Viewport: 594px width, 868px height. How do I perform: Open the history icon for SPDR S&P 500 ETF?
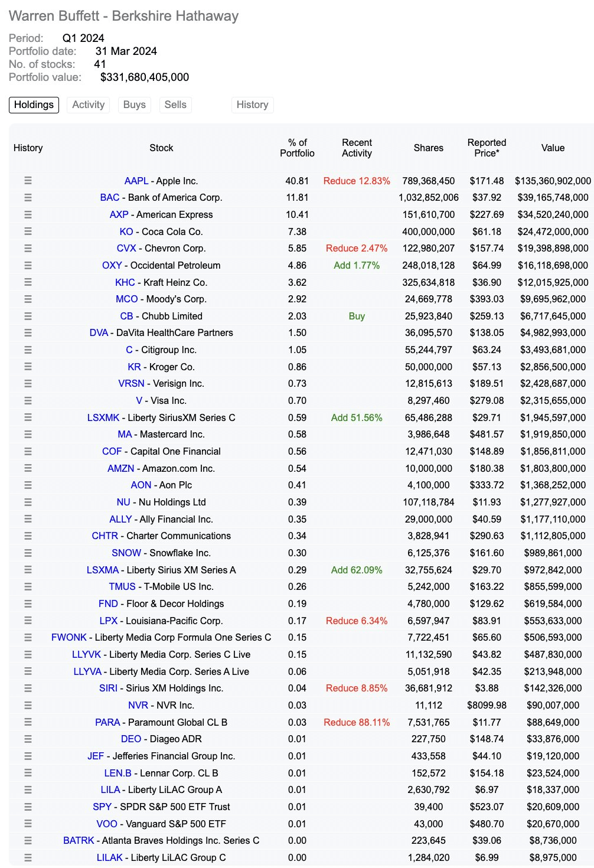point(28,807)
